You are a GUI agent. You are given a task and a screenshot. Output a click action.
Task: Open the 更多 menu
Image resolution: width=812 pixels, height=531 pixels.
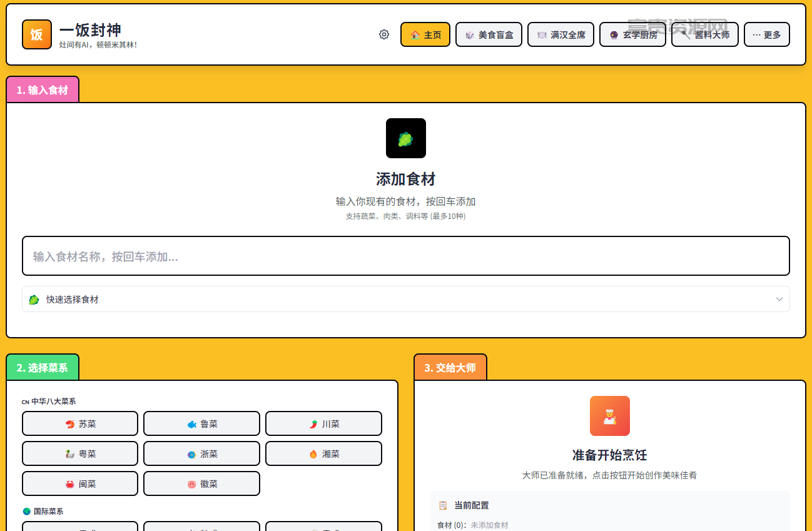click(766, 34)
